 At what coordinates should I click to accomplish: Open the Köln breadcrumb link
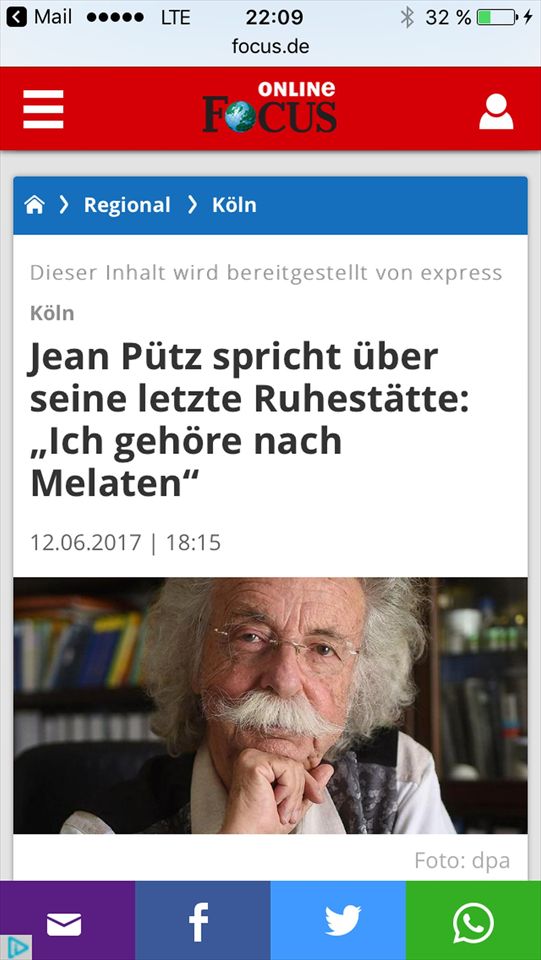coord(234,205)
